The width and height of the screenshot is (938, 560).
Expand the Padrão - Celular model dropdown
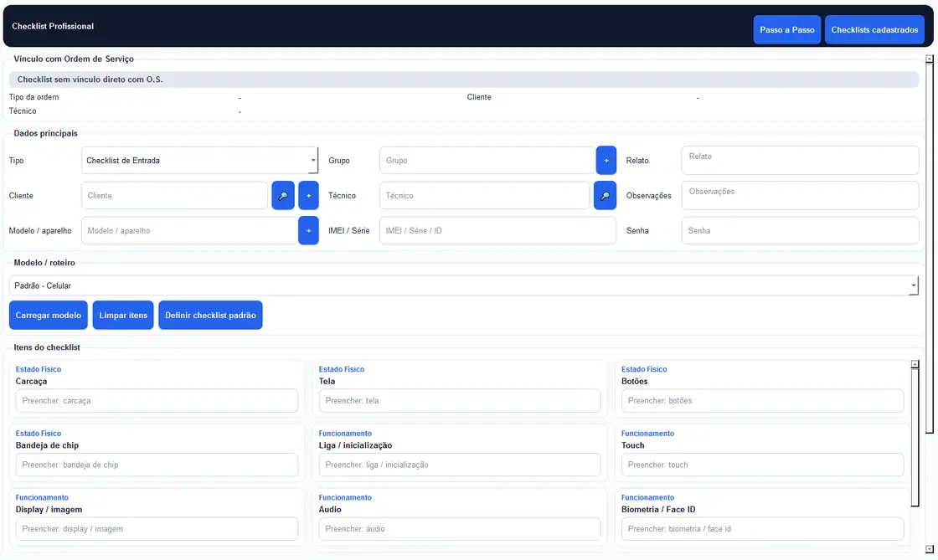(x=464, y=285)
